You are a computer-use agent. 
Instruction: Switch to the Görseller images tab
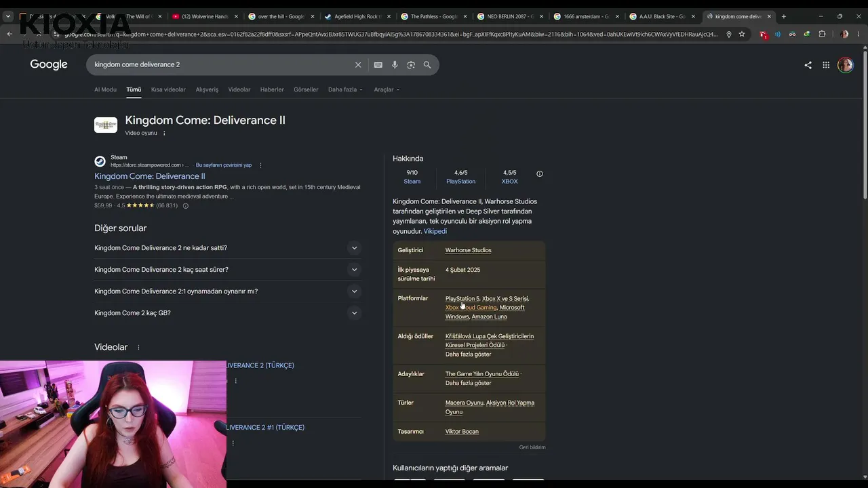coord(306,89)
